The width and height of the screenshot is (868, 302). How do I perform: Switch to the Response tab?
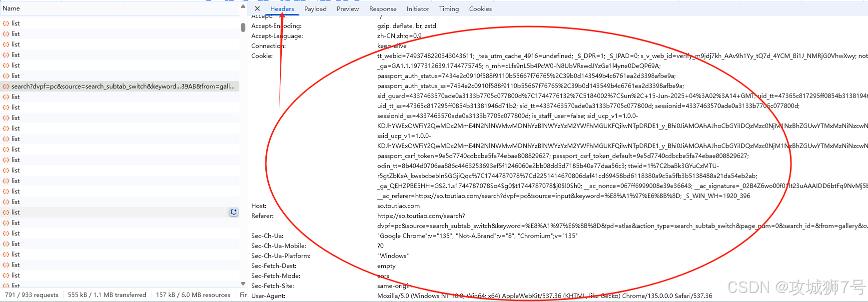pyautogui.click(x=383, y=8)
